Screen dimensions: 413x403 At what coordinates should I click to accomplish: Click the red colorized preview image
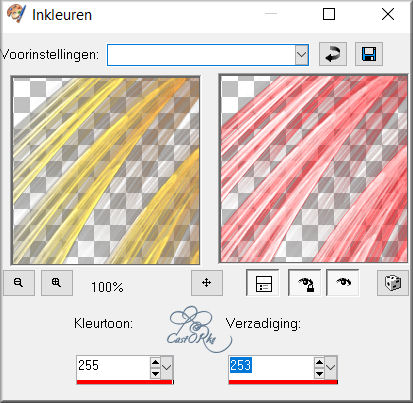coord(313,169)
